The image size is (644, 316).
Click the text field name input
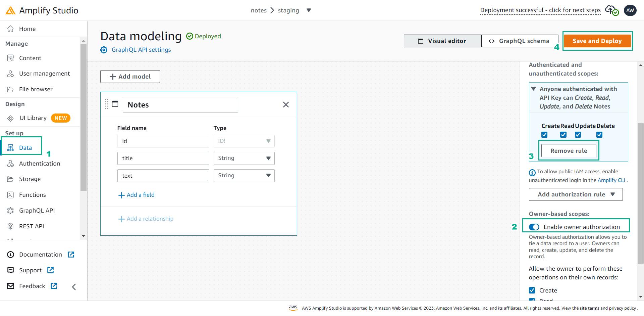163,176
